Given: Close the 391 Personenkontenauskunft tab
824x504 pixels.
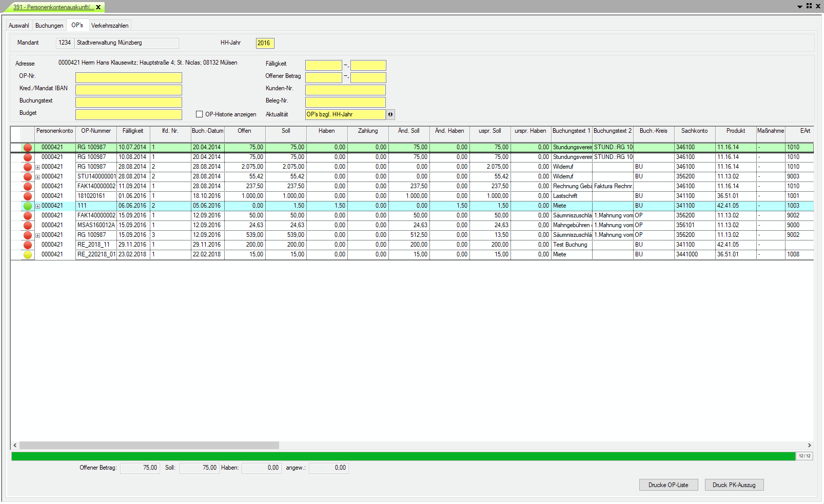Looking at the screenshot, I should tap(99, 7).
